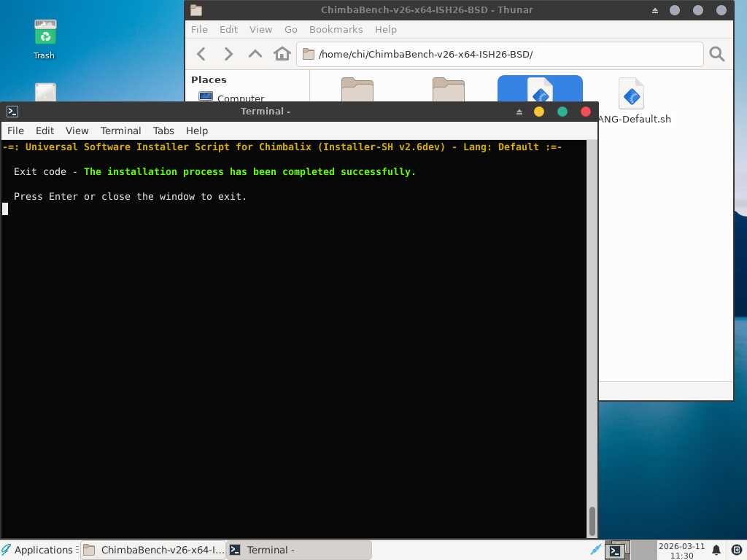Search files in Thunar

pos(716,54)
